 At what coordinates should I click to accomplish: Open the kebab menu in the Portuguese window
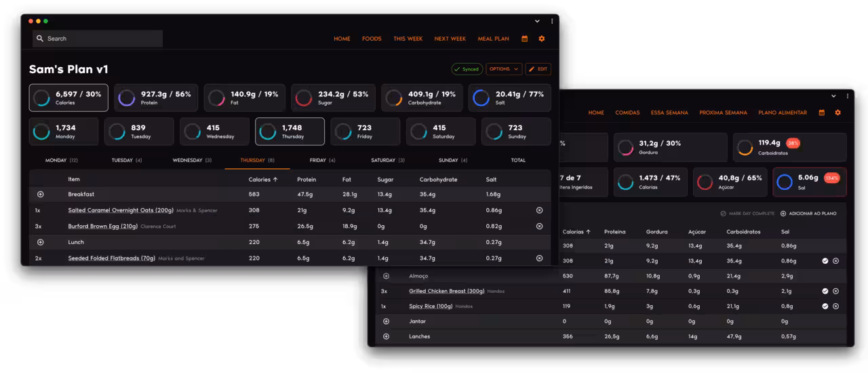[x=848, y=96]
